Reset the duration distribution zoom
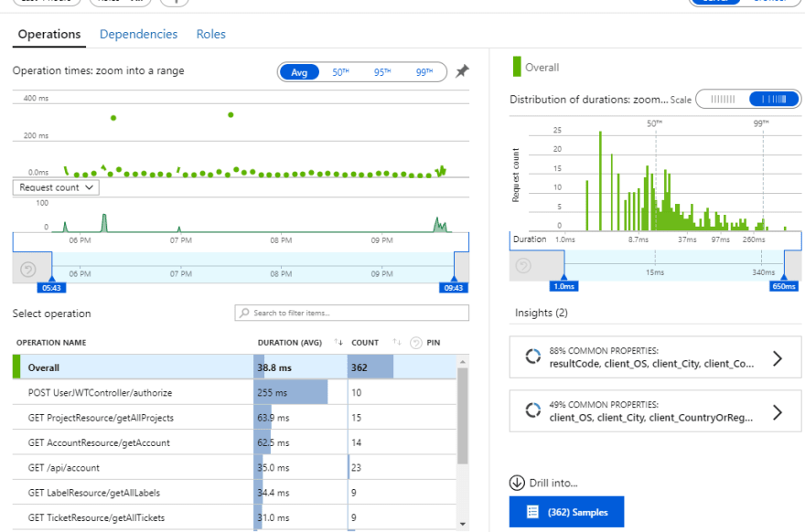This screenshot has height=532, width=805. 523,266
